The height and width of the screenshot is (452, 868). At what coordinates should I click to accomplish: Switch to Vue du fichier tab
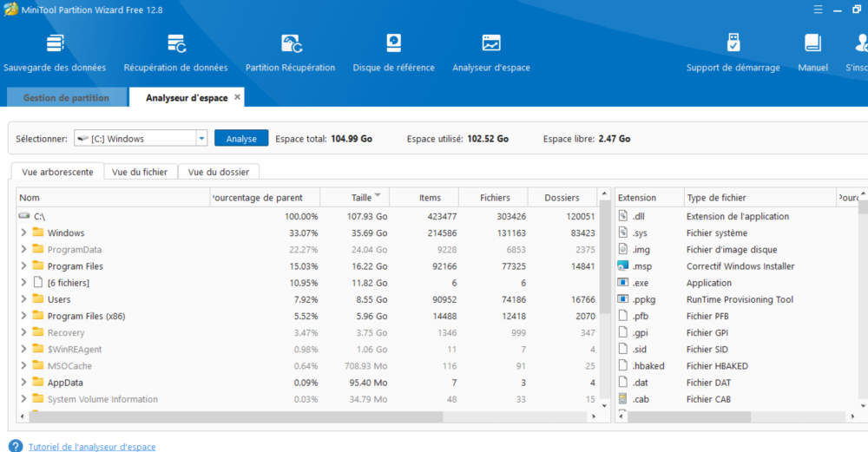pyautogui.click(x=140, y=172)
